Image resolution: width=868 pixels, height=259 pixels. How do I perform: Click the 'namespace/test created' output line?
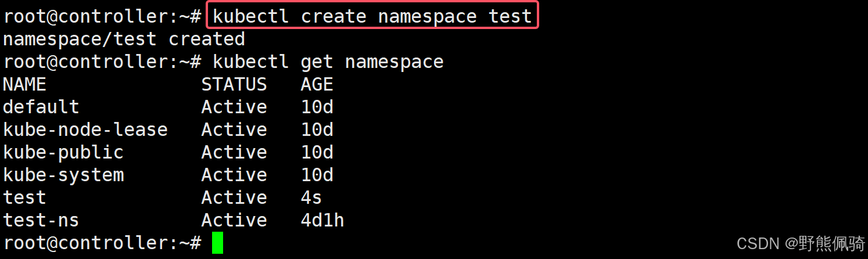click(x=124, y=39)
